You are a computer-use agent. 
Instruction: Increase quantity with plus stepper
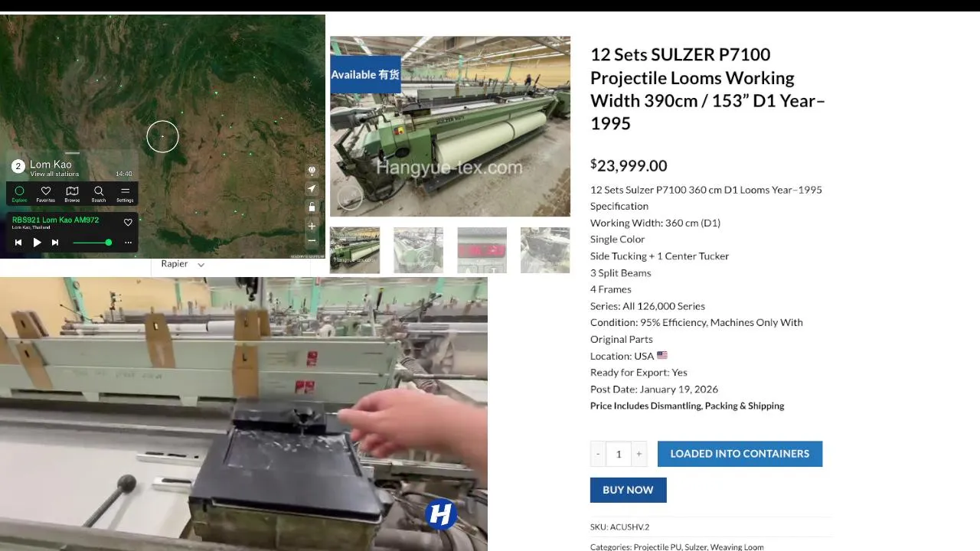[x=639, y=454]
